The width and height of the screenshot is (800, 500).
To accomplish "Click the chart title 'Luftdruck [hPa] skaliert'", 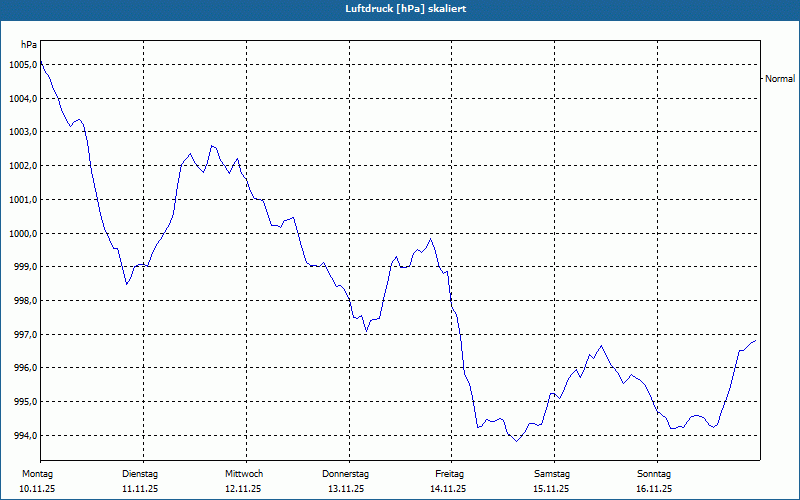I will point(406,9).
